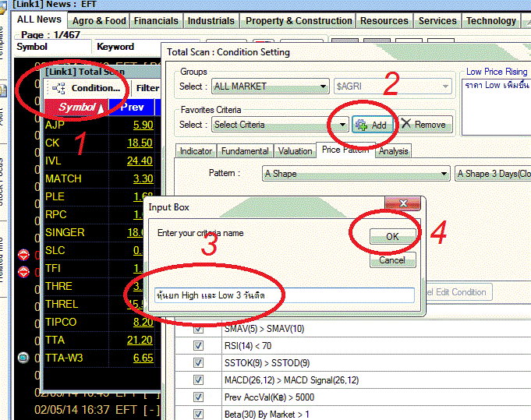The image size is (531, 420).
Task: Open the A Shape pattern dropdown
Action: tap(356, 174)
